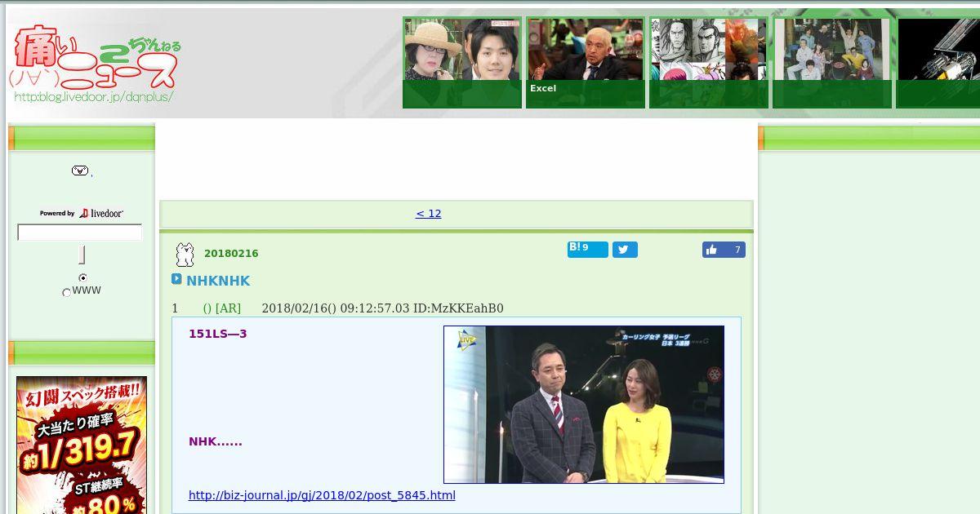This screenshot has height=514, width=980.
Task: Open the NHKNHK article title
Action: tap(218, 281)
